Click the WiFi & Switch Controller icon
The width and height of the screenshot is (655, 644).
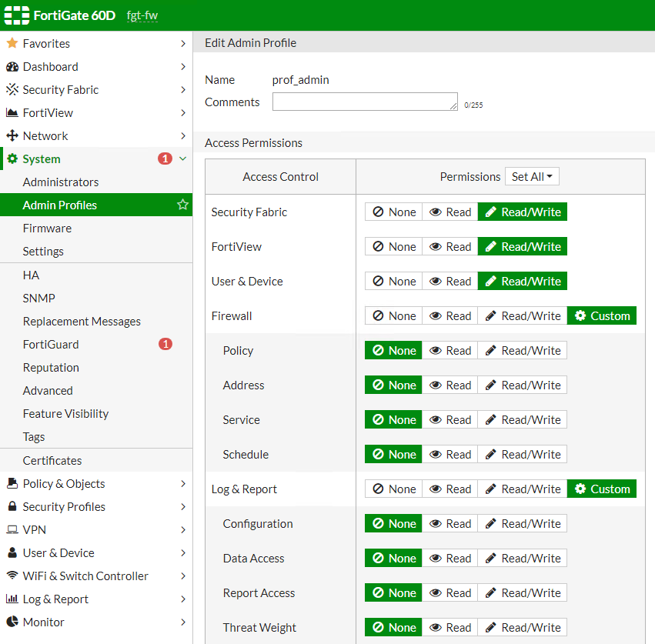(12, 576)
